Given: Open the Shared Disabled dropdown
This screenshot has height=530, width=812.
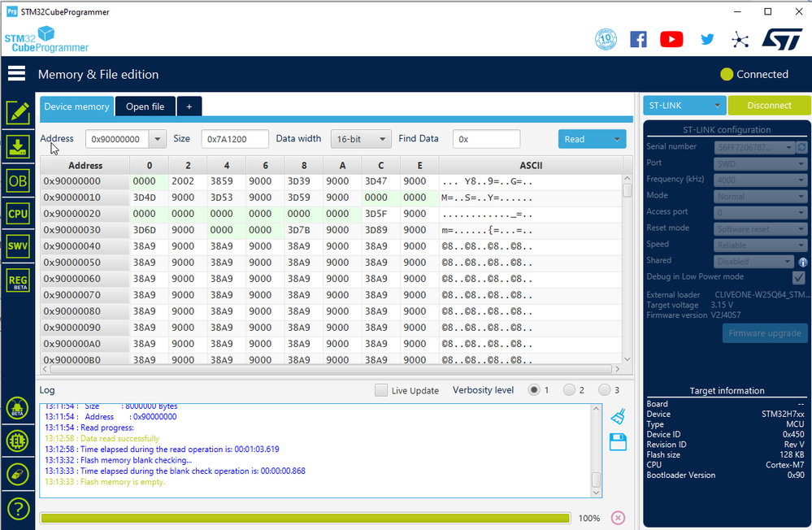Looking at the screenshot, I should [x=754, y=262].
